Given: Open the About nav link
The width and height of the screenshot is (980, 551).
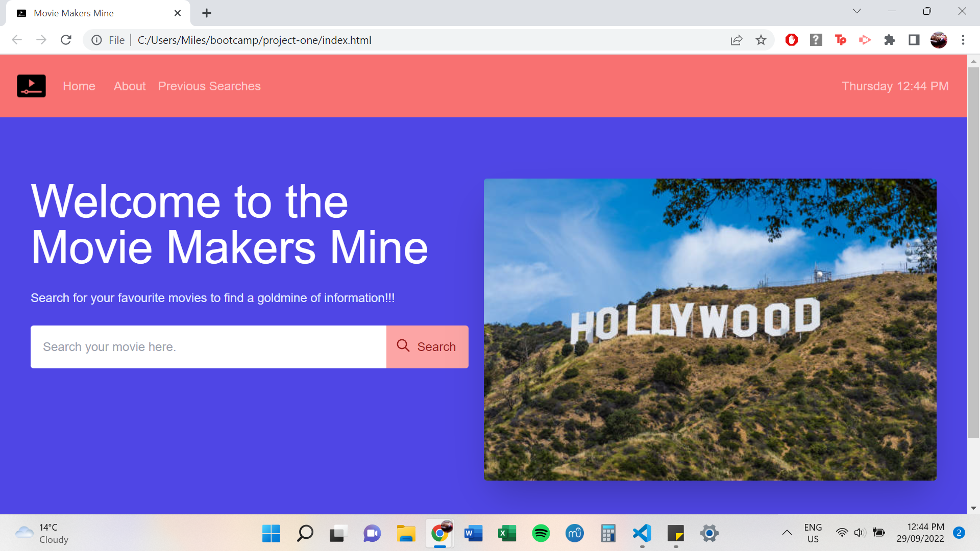Looking at the screenshot, I should 130,86.
